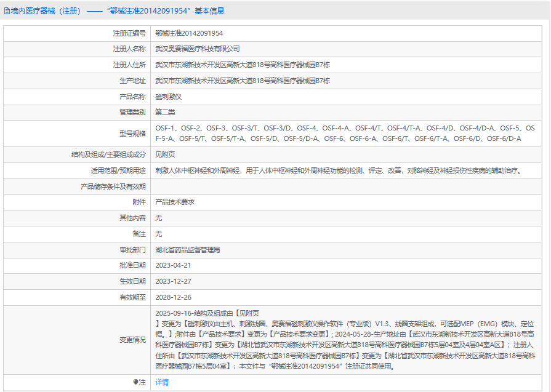Click the 第二类 management category value
Image resolution: width=551 pixels, height=392 pixels.
[165, 112]
